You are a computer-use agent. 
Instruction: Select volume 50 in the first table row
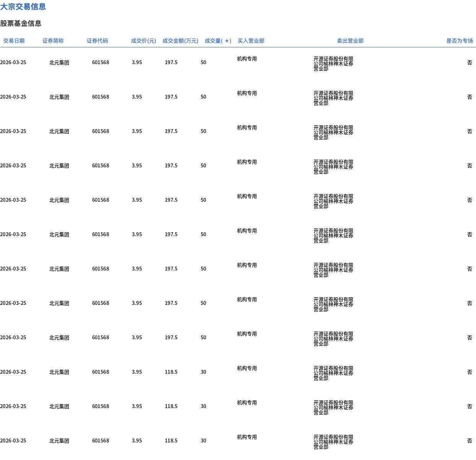click(x=203, y=62)
